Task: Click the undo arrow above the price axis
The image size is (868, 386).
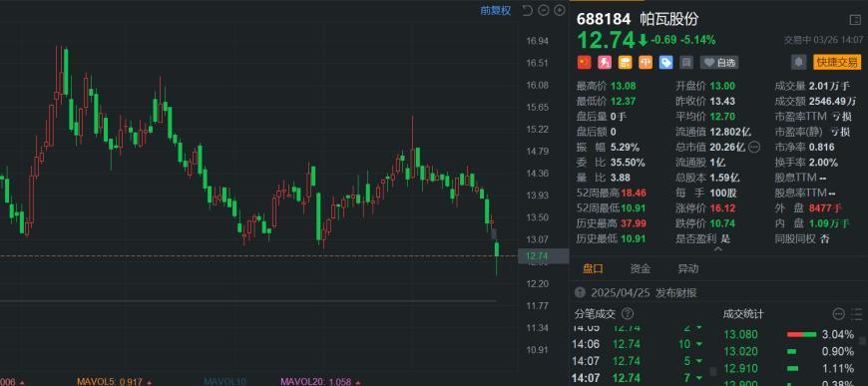Action: (527, 10)
